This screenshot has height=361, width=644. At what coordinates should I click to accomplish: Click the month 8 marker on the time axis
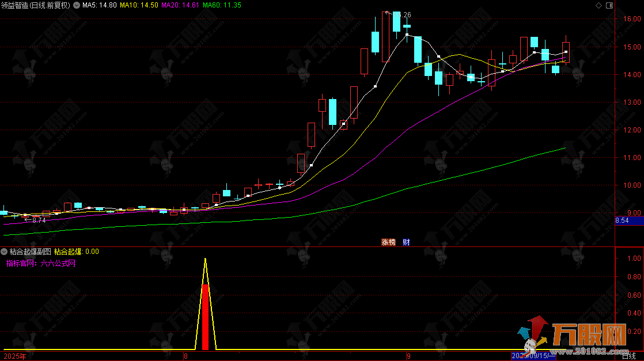point(185,356)
